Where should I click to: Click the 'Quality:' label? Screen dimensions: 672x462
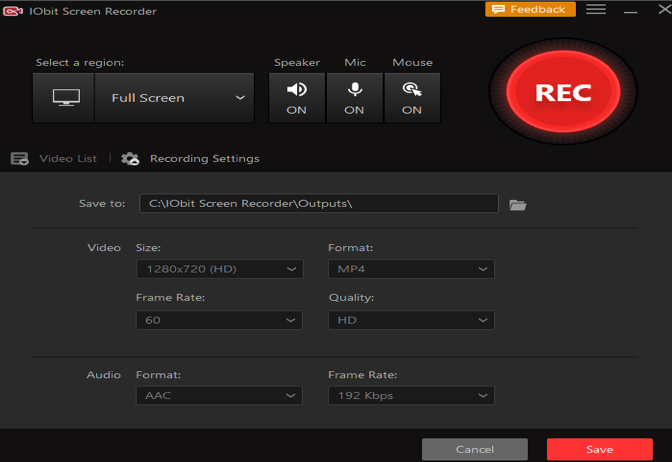351,297
